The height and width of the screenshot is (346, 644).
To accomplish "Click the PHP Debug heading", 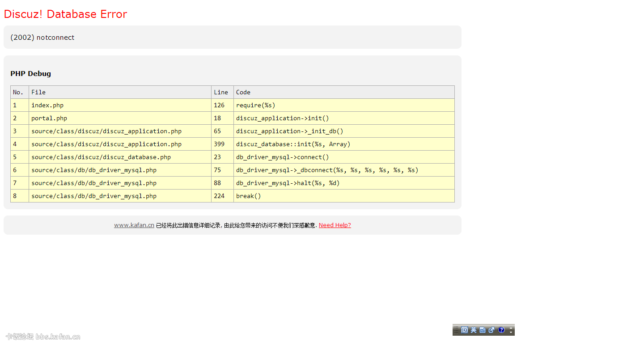I will [31, 74].
